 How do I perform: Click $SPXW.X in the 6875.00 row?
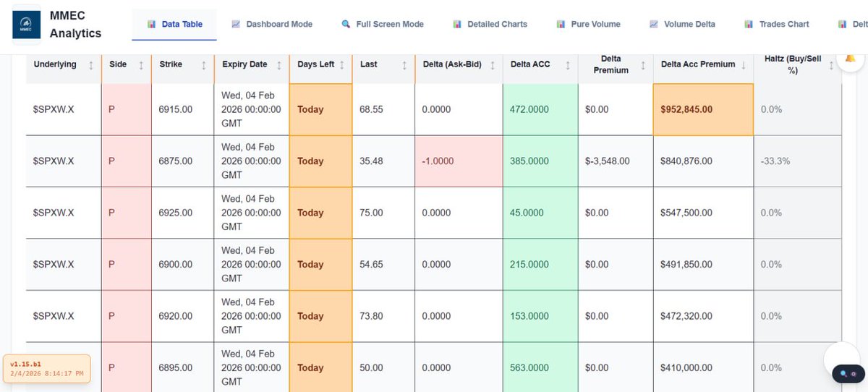click(x=54, y=161)
